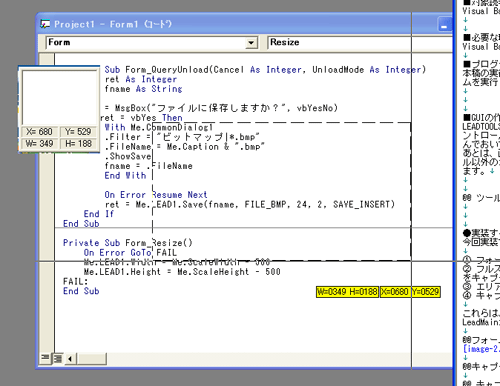Switch to Full Module View button
Viewport: 500px width, 386px height.
tap(57, 358)
